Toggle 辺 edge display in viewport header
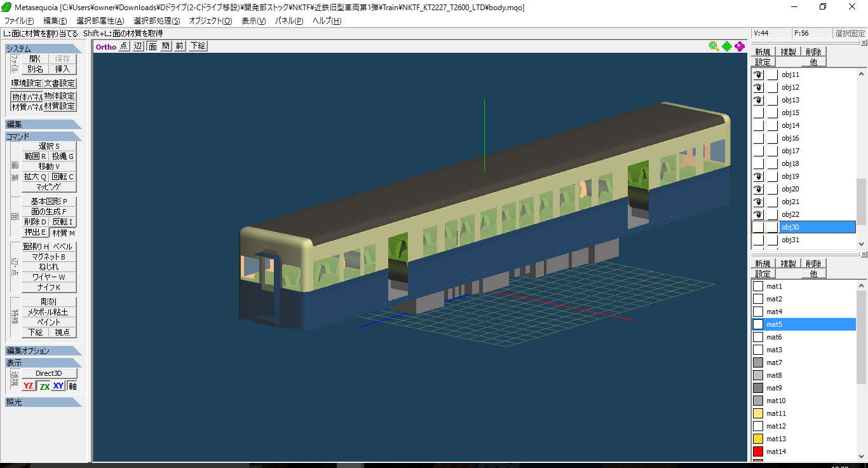Image resolution: width=868 pixels, height=468 pixels. (138, 46)
